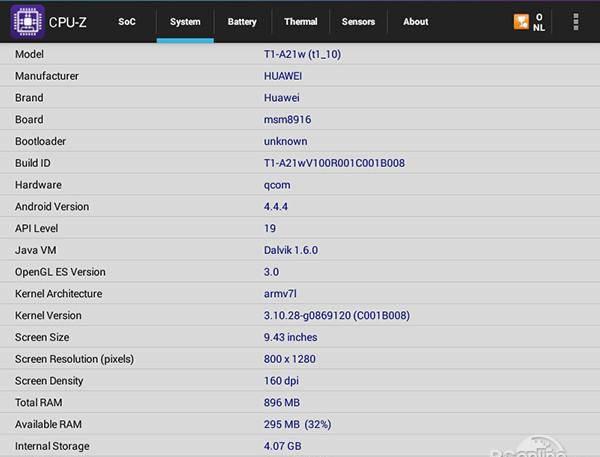Click the Bootloader label
The image size is (600, 457).
point(41,142)
